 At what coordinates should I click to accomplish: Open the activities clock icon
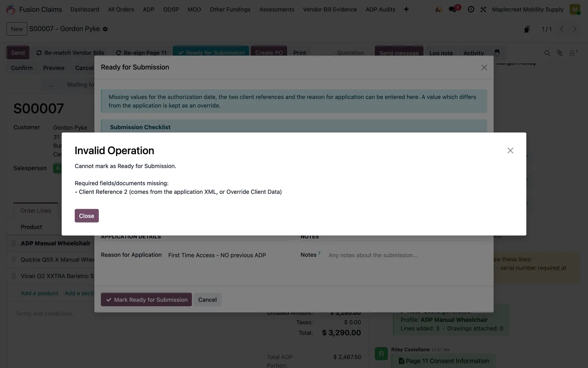pyautogui.click(x=471, y=9)
